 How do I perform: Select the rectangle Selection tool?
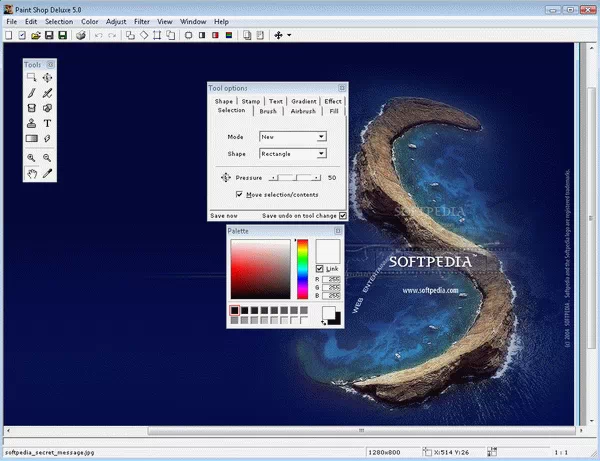pos(32,77)
